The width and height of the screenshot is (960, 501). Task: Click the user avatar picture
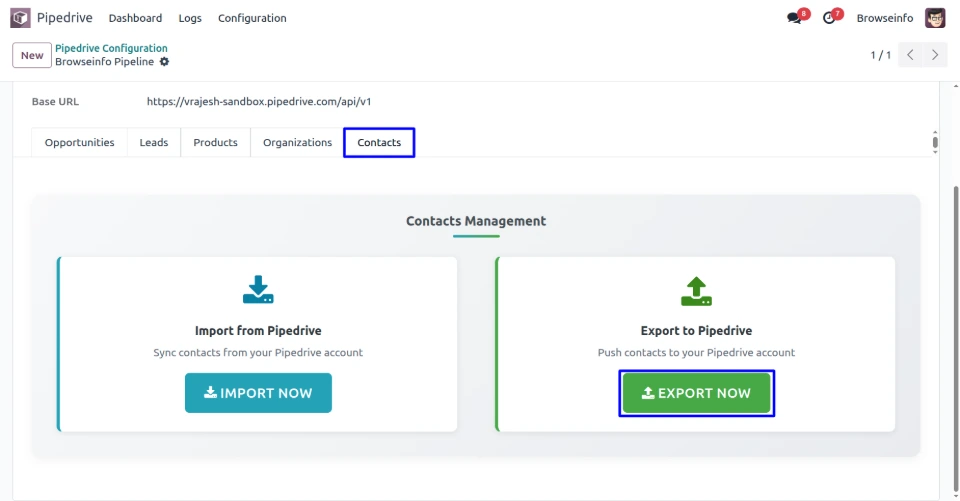pos(935,18)
